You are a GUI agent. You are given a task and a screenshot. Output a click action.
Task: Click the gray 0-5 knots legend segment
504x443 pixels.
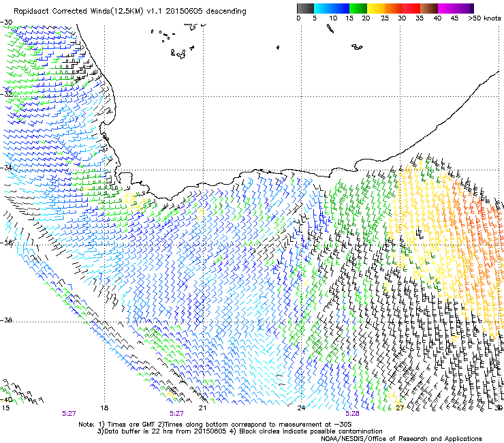(305, 8)
